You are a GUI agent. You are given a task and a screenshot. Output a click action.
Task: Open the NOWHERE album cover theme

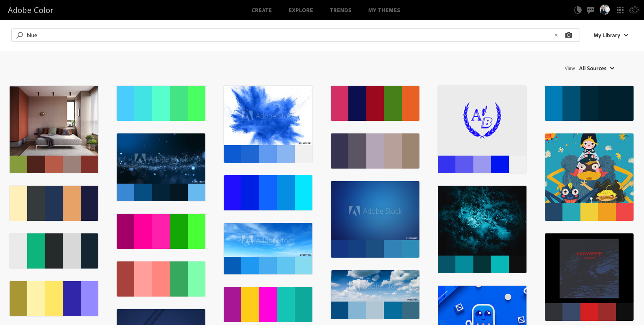[x=589, y=268]
